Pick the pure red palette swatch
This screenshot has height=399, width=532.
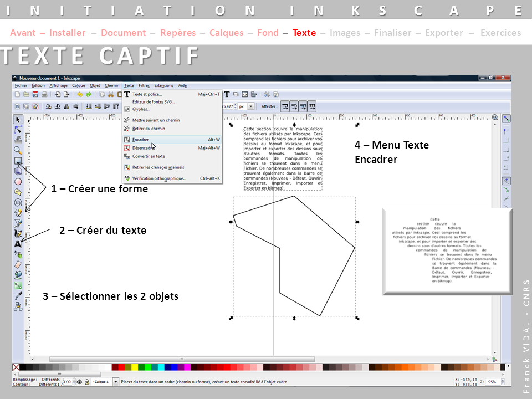click(x=121, y=367)
